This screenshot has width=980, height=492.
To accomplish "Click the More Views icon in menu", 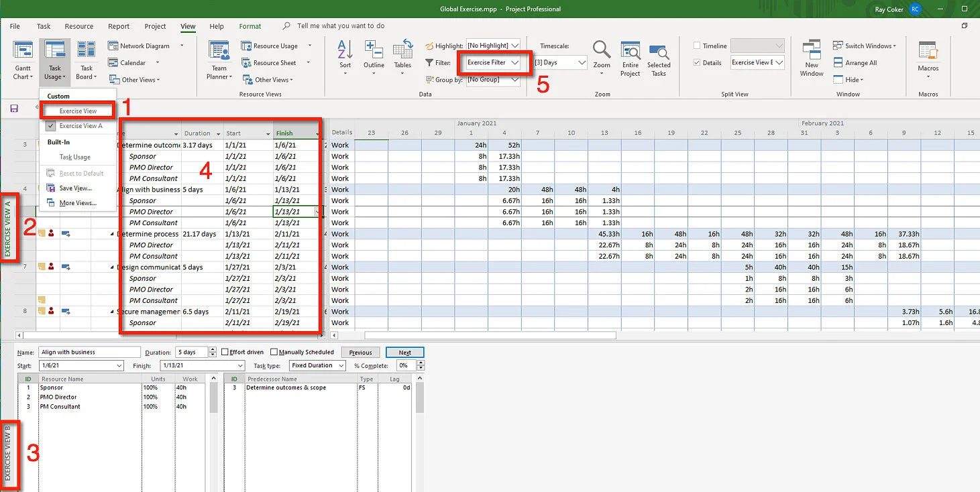I will tap(52, 202).
